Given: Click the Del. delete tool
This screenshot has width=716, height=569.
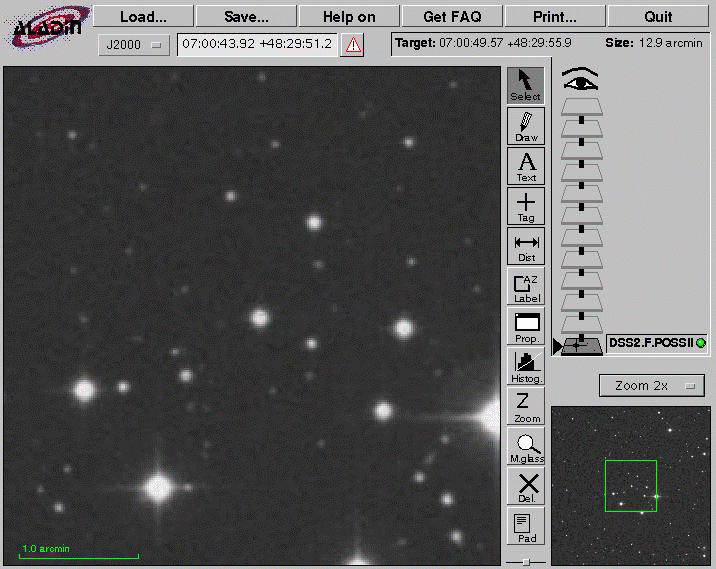Looking at the screenshot, I should click(526, 486).
